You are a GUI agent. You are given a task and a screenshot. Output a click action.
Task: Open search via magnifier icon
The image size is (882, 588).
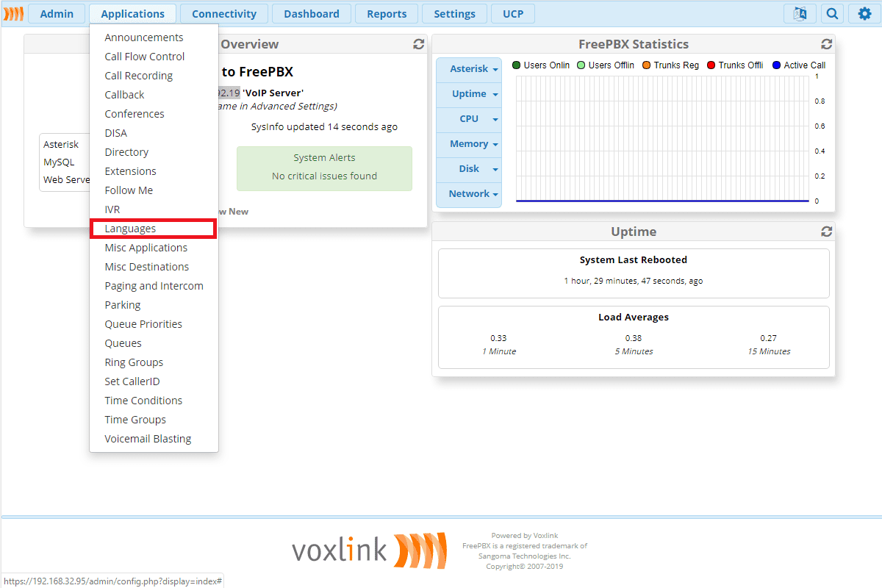point(832,13)
